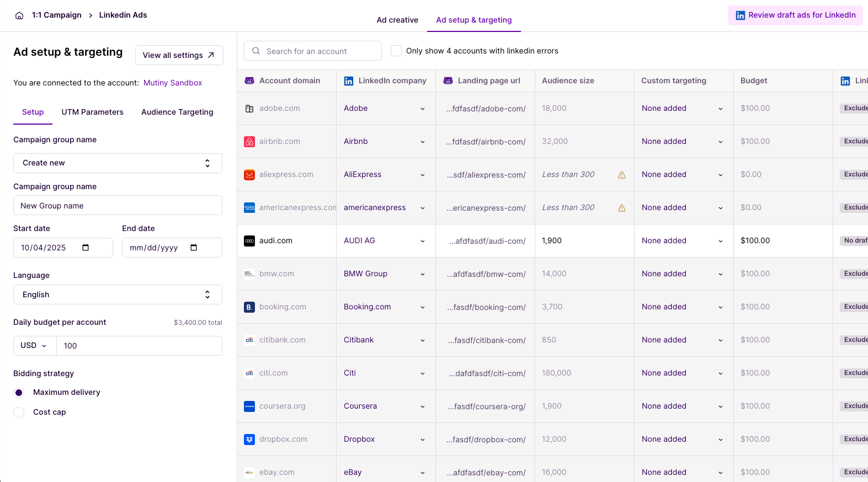Select the Audience Targeting tab
868x482 pixels.
click(x=177, y=112)
